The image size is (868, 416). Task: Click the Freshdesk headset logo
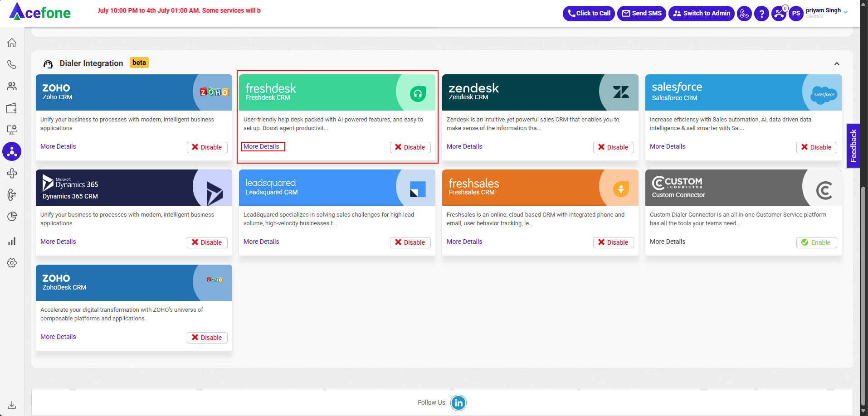[418, 94]
